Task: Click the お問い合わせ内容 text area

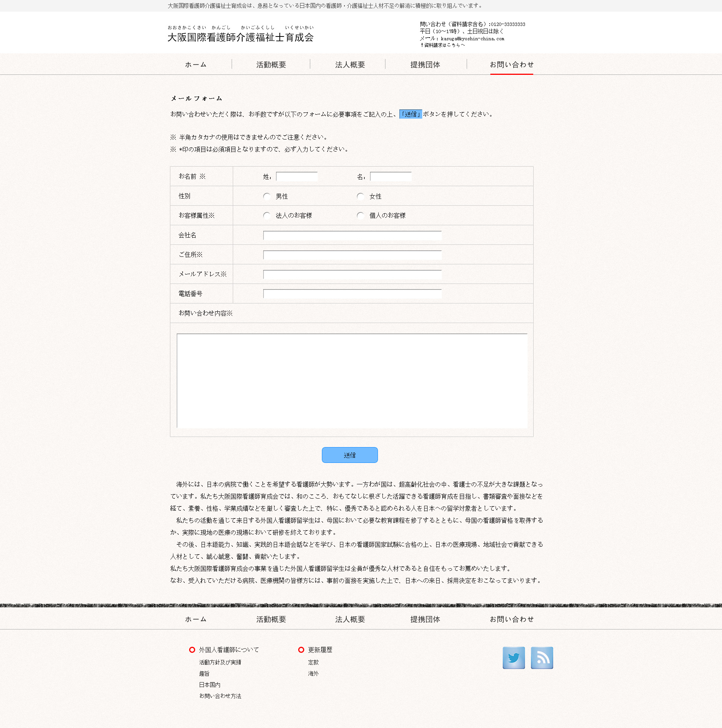Action: [352, 381]
